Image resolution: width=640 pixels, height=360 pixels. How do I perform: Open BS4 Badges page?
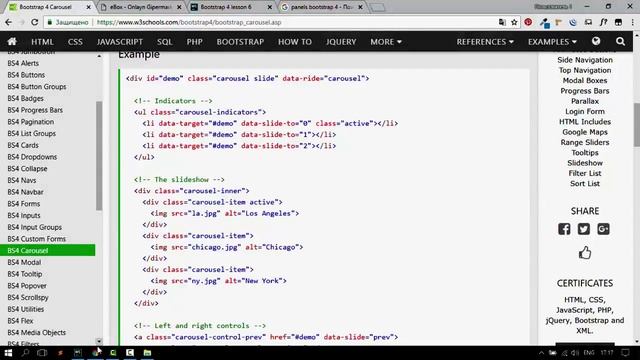(x=25, y=98)
